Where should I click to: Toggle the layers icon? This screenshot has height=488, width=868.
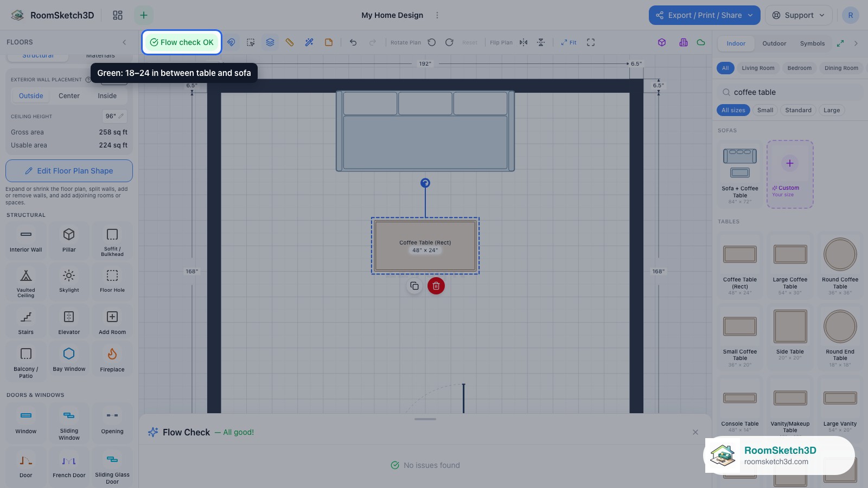pos(270,42)
